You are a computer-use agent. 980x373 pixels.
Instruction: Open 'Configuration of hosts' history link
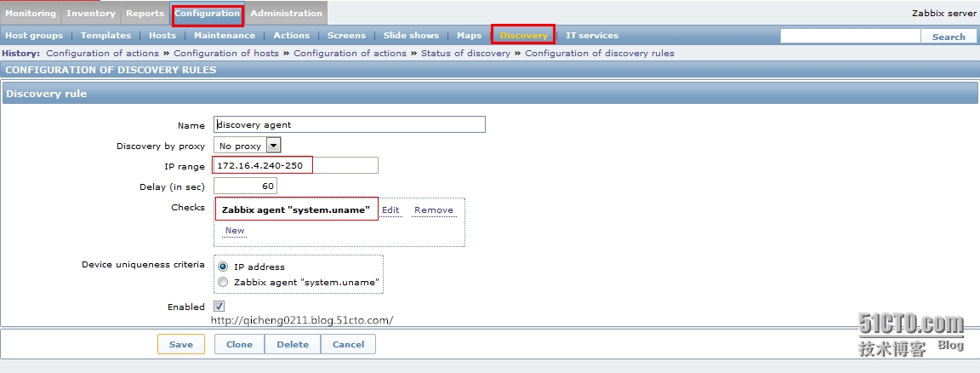tap(226, 53)
